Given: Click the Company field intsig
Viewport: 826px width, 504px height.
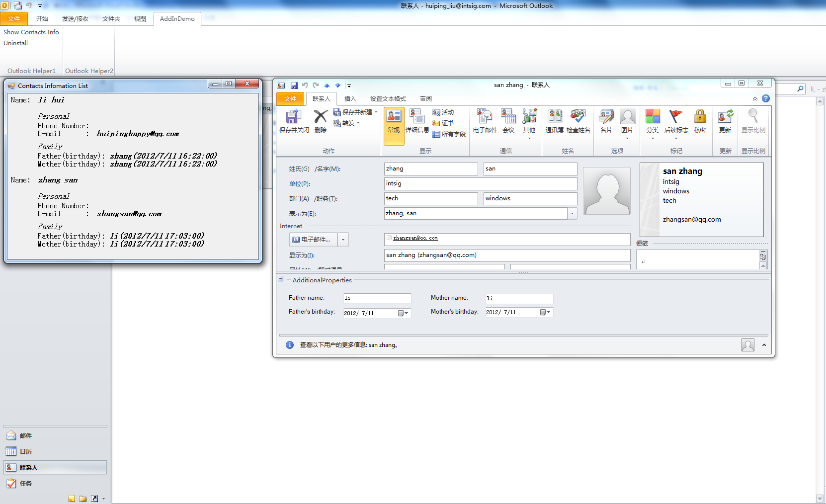Looking at the screenshot, I should (481, 184).
